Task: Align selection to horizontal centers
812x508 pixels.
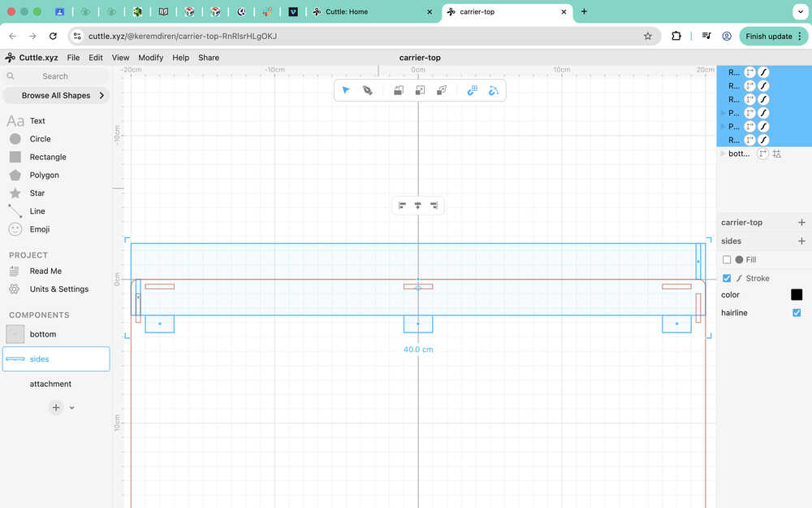Action: [x=418, y=206]
